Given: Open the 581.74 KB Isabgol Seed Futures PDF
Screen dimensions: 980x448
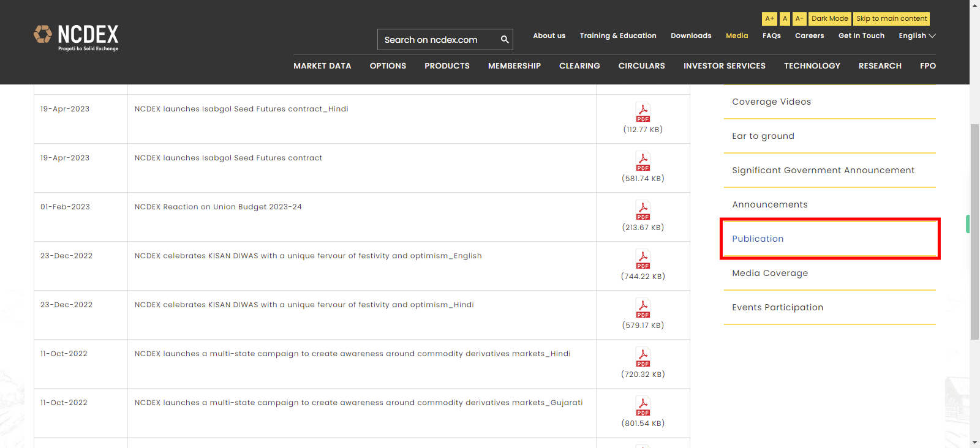Looking at the screenshot, I should click(643, 162).
